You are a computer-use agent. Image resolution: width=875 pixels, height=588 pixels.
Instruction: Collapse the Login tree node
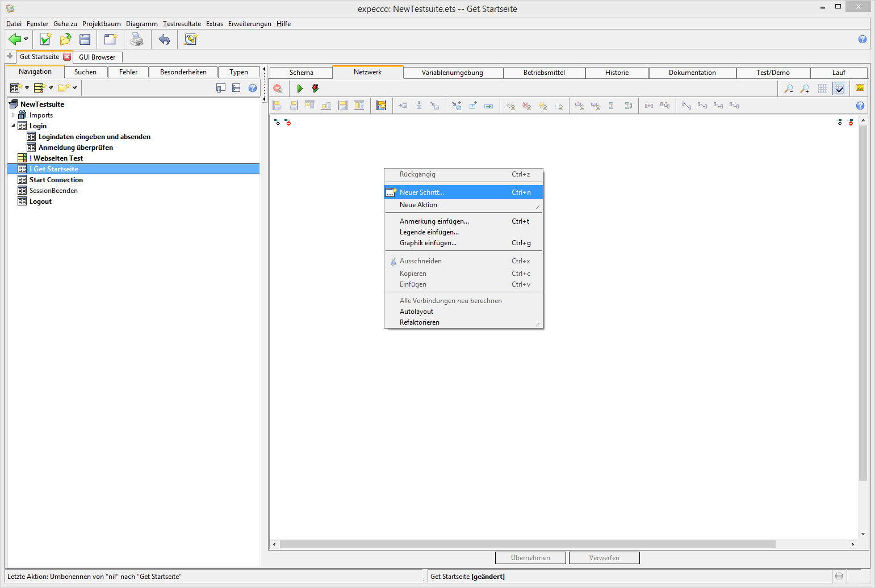click(14, 126)
